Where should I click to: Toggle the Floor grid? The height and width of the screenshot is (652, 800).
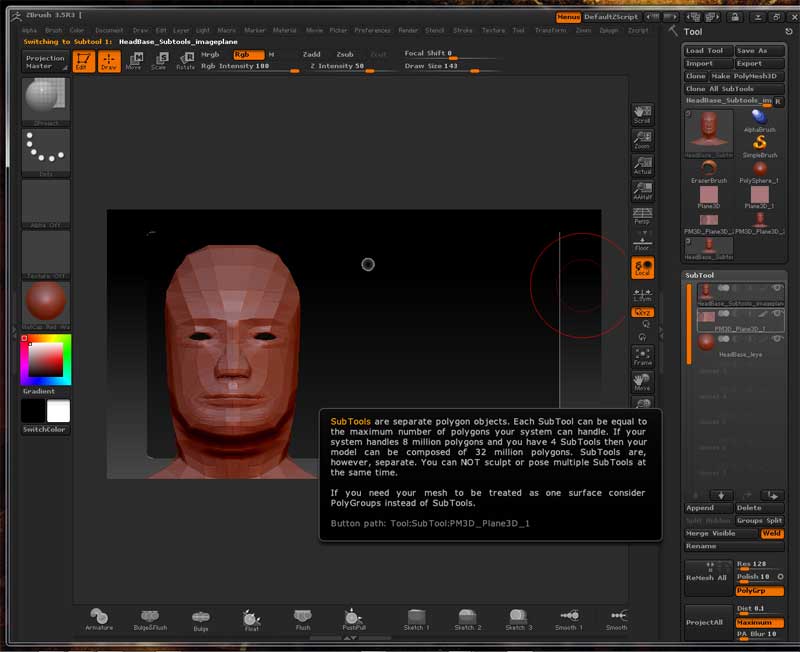642,243
